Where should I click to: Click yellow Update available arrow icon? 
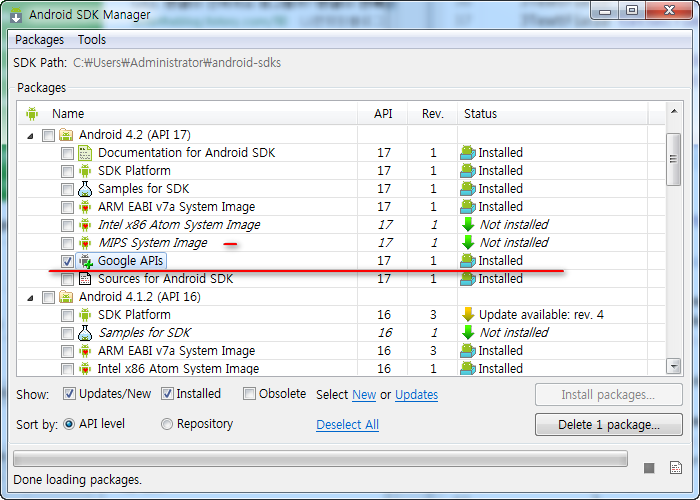[468, 315]
